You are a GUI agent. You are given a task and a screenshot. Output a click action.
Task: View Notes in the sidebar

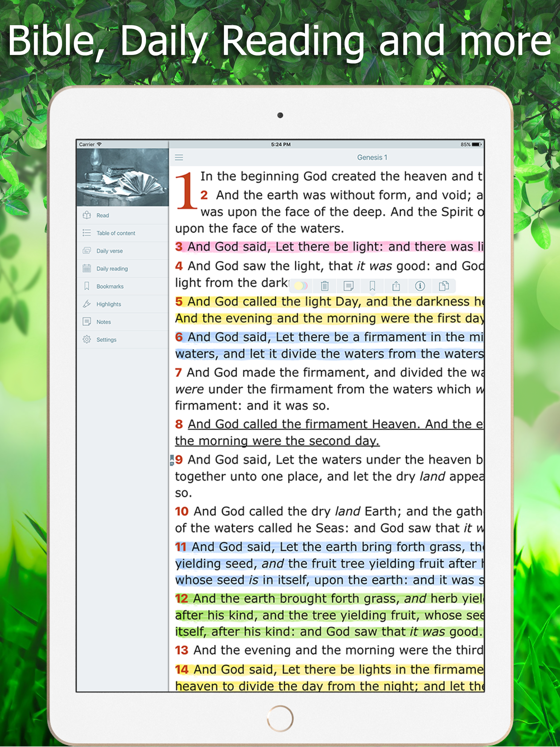pos(103,322)
